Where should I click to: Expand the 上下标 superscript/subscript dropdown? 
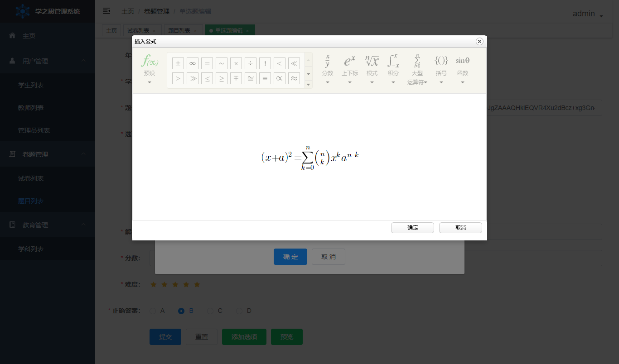coord(349,82)
